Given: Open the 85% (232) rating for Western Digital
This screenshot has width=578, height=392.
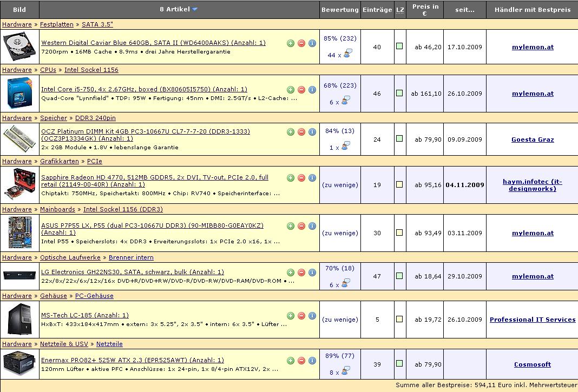Looking at the screenshot, I should (x=340, y=38).
